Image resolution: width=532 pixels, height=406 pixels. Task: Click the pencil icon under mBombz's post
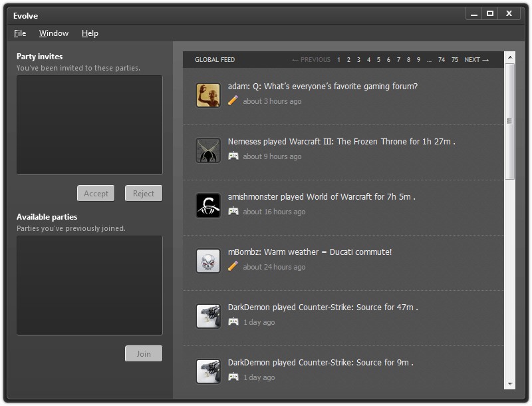click(233, 267)
